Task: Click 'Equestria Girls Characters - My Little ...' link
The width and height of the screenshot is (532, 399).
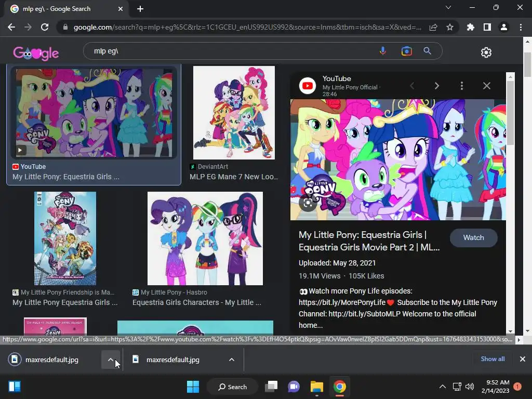Action: click(197, 302)
